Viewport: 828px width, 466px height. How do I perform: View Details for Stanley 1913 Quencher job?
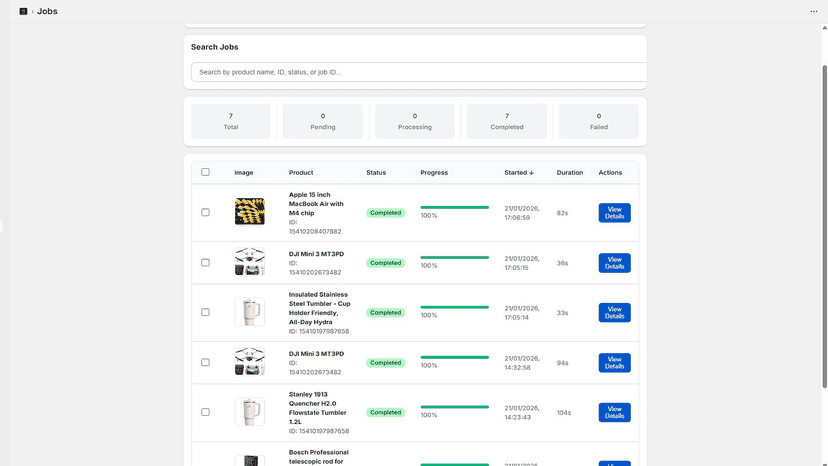[x=615, y=413]
